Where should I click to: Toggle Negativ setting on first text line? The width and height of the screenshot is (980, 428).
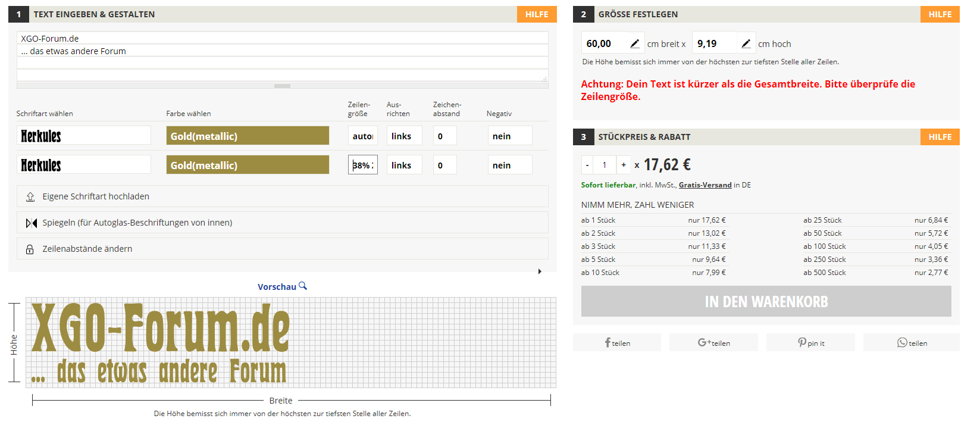(x=509, y=136)
